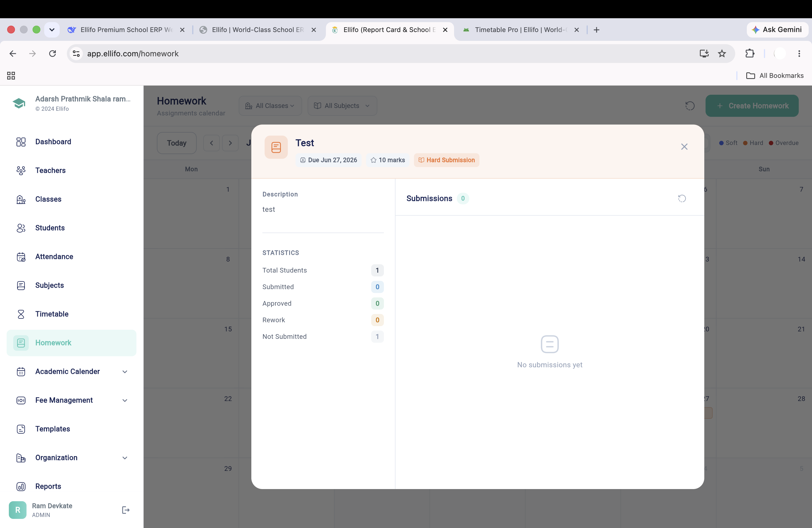Screen dimensions: 812x528
Task: Click the Ram Devkate avatar
Action: click(17, 510)
